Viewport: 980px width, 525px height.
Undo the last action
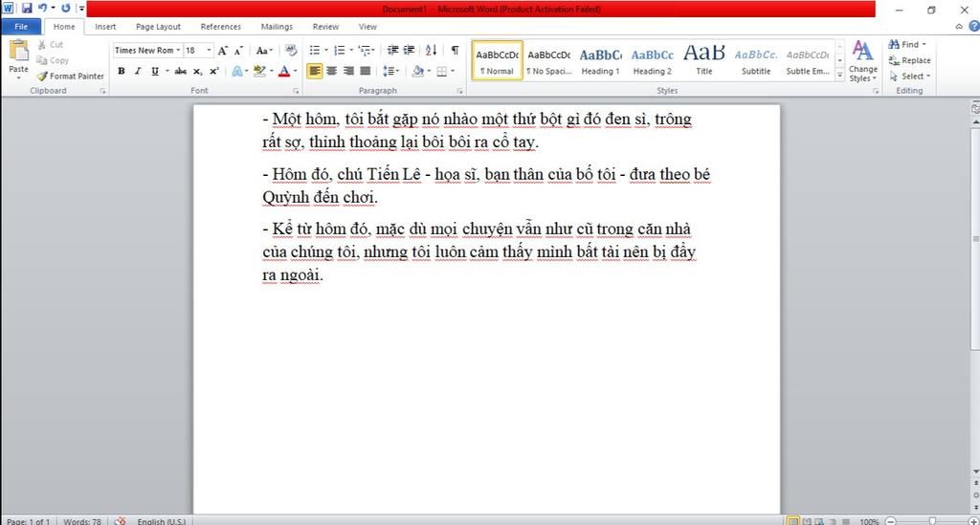pyautogui.click(x=42, y=8)
